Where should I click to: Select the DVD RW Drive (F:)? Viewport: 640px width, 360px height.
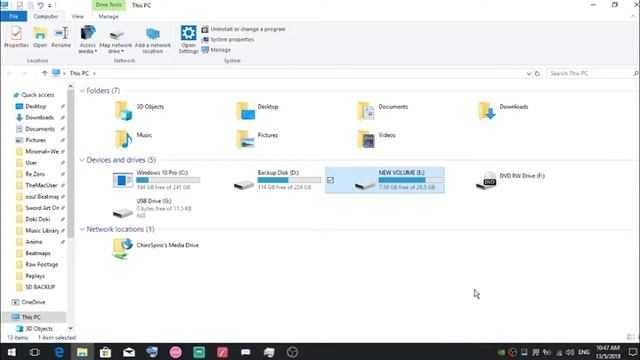(511, 180)
